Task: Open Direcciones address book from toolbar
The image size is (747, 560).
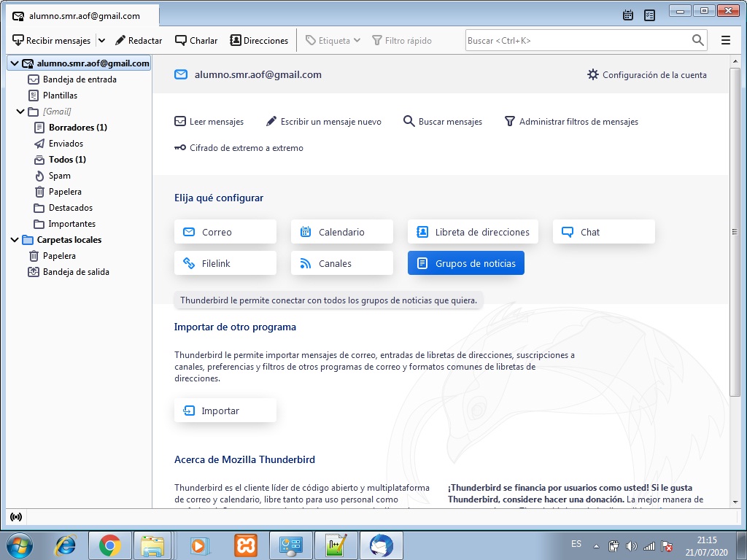Action: pyautogui.click(x=259, y=41)
